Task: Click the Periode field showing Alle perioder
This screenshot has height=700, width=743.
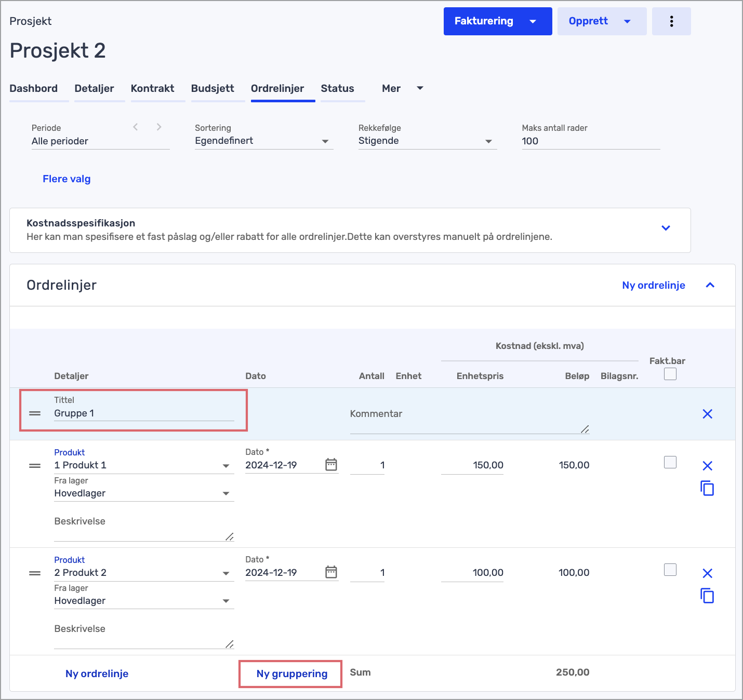Action: tap(101, 141)
